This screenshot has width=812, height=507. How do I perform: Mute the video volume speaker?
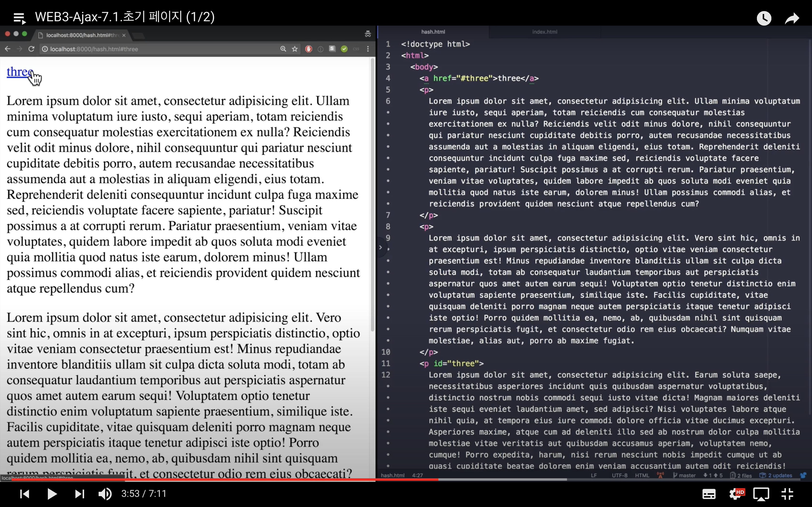pos(105,493)
